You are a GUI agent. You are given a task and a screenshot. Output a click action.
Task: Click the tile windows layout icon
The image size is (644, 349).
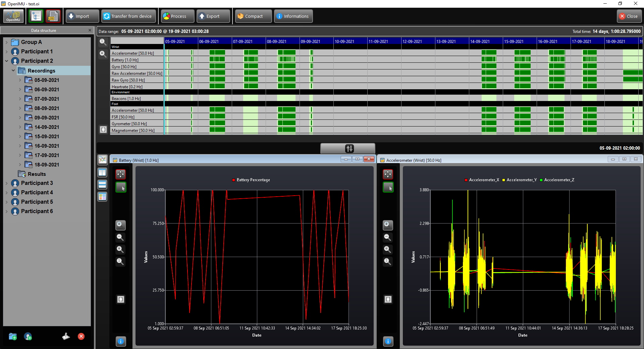(103, 197)
